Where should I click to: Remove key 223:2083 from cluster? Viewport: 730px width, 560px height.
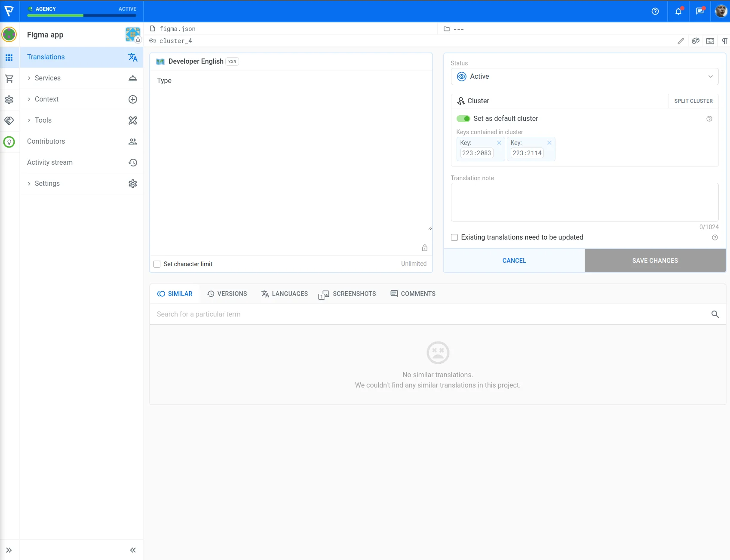499,143
